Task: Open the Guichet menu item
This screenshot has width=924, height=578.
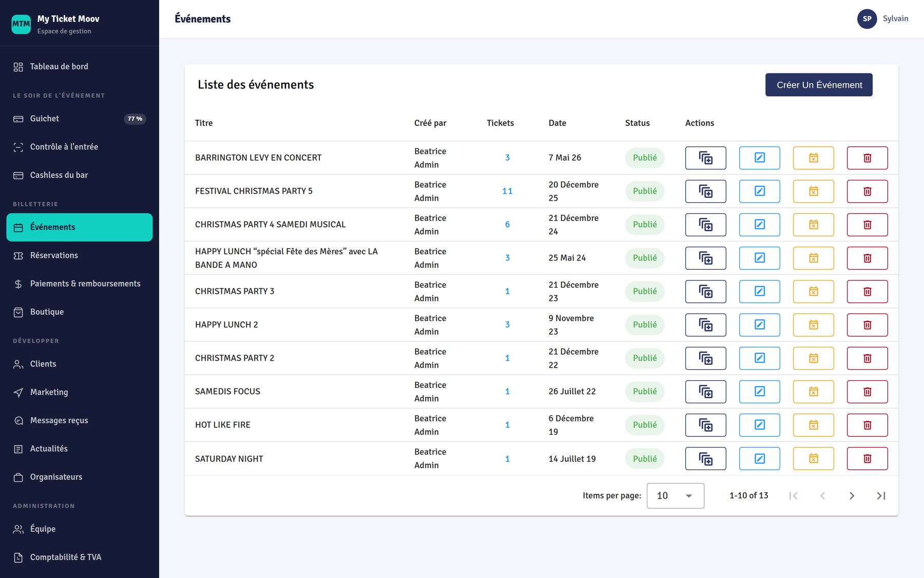Action: [x=80, y=119]
